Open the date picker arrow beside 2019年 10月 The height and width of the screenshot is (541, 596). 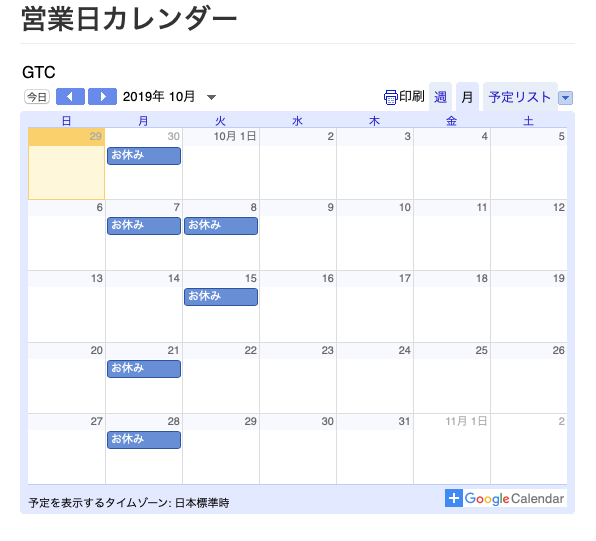[x=211, y=97]
